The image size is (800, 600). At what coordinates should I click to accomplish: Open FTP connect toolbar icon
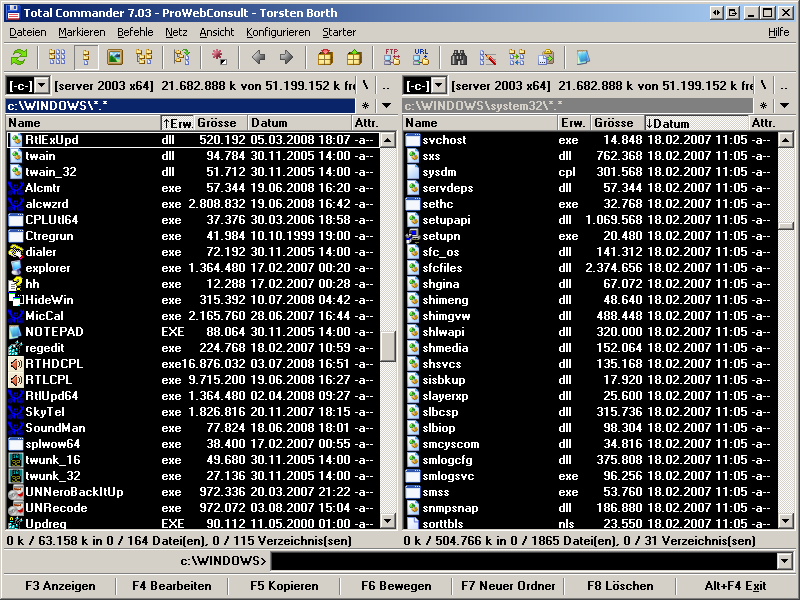click(392, 57)
